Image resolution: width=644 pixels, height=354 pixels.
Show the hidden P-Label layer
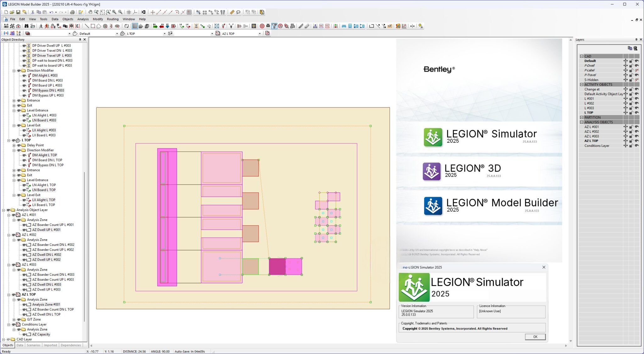pyautogui.click(x=637, y=70)
